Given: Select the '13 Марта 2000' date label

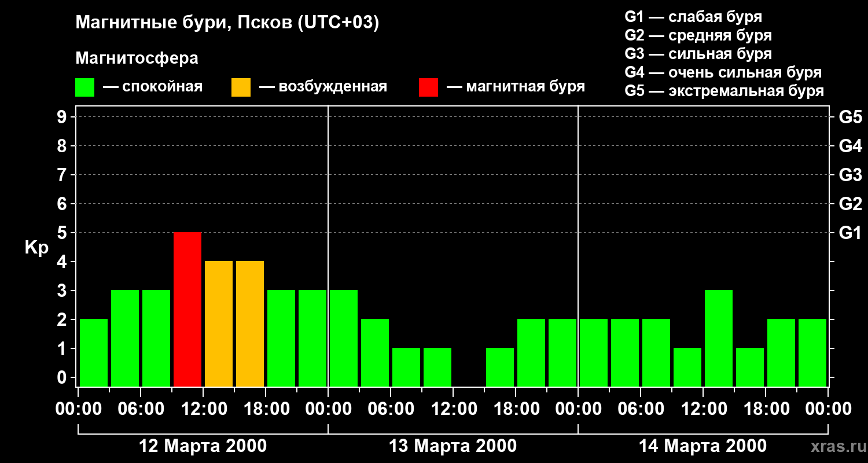Looking at the screenshot, I should click(453, 446).
